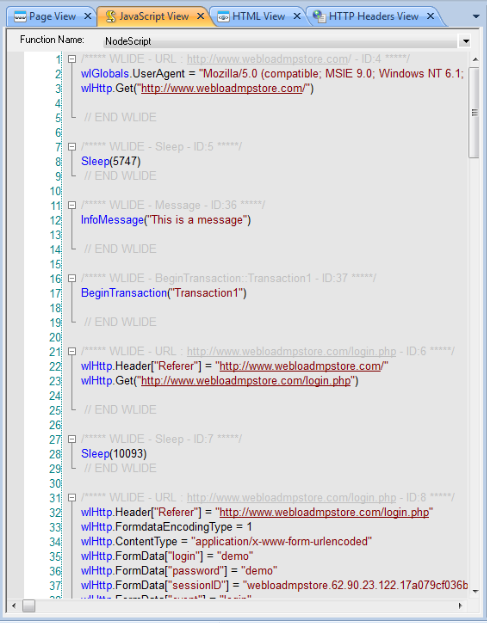Click the Page View tab icon
This screenshot has width=488, height=623.
(x=20, y=17)
